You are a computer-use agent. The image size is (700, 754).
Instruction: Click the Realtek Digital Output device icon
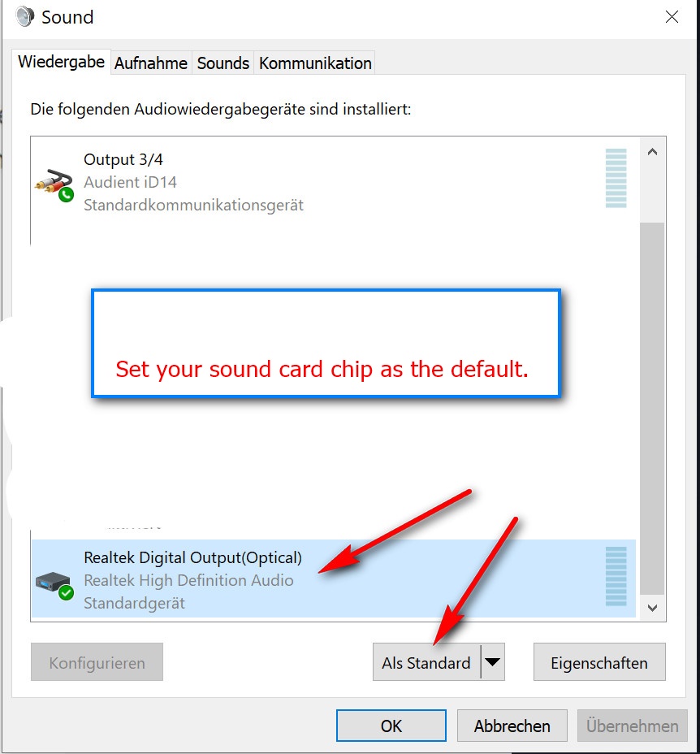(x=54, y=585)
